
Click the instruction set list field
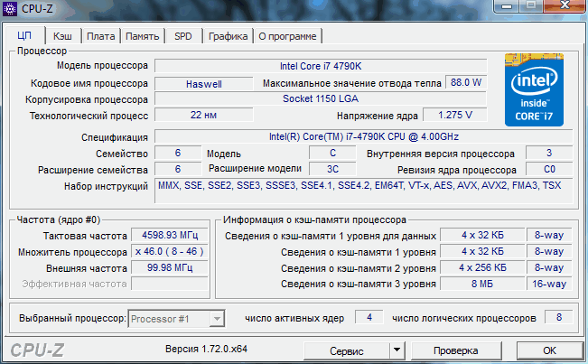pos(364,191)
